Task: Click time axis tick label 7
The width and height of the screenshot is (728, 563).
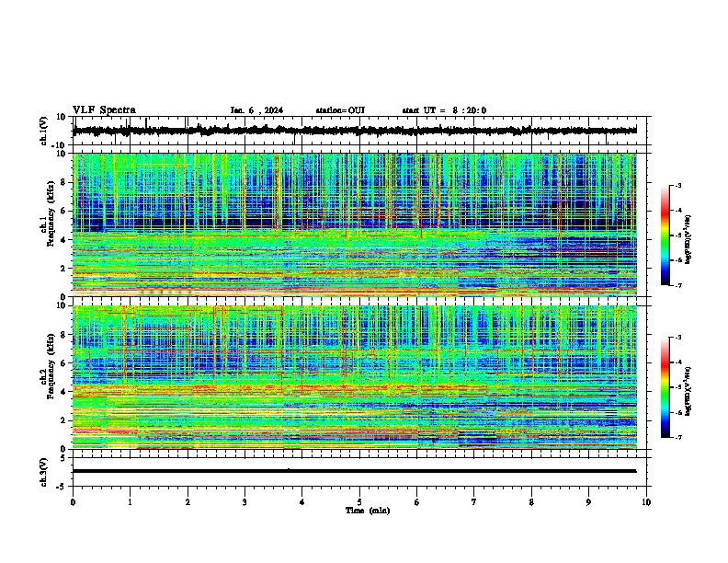Action: (x=474, y=502)
